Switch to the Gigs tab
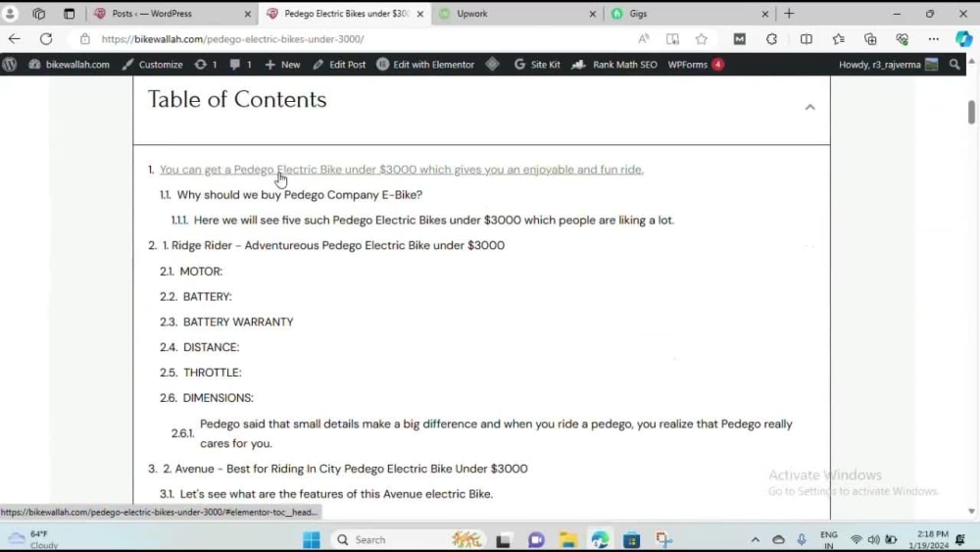 click(689, 13)
